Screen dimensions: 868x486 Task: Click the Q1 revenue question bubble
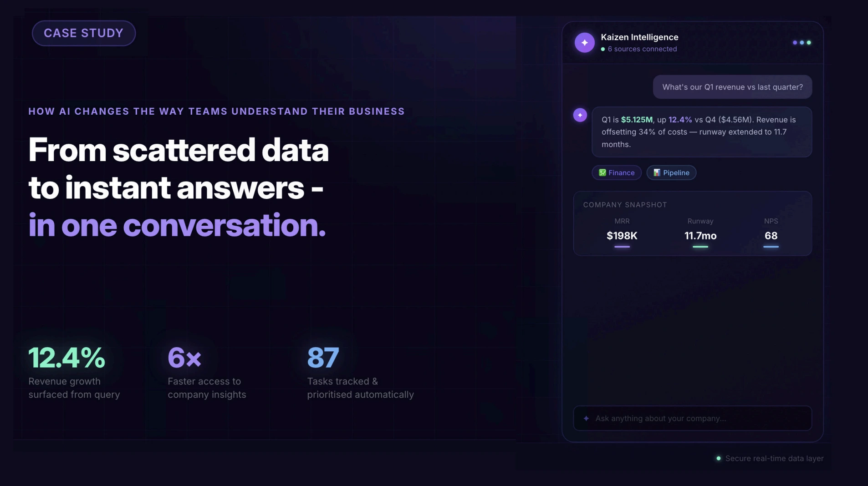pyautogui.click(x=732, y=87)
